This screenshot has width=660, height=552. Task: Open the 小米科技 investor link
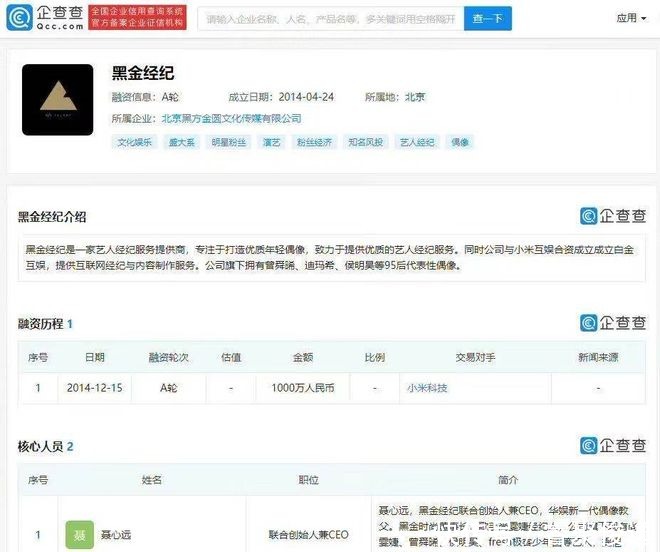click(427, 388)
